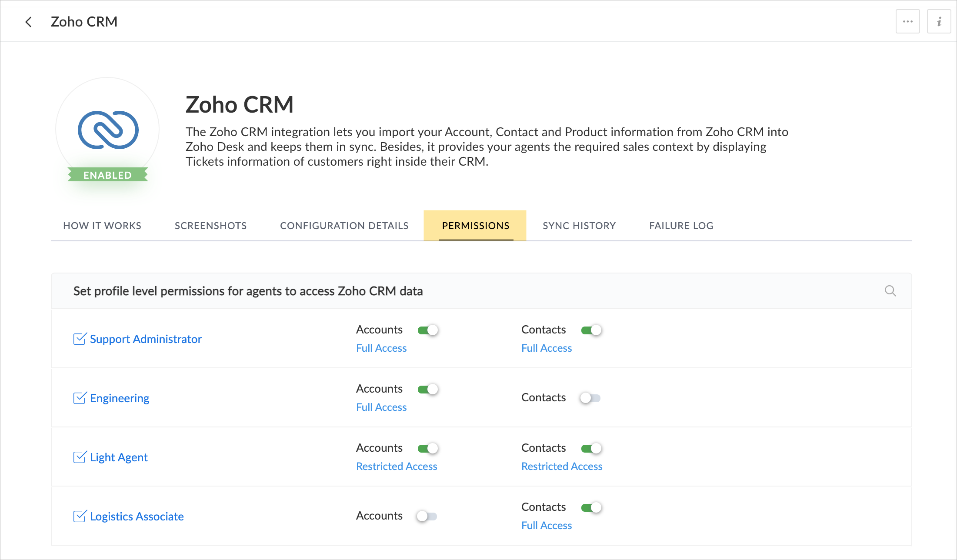The image size is (957, 560).
Task: Disable Accounts toggle for Support Administrator
Action: 427,330
